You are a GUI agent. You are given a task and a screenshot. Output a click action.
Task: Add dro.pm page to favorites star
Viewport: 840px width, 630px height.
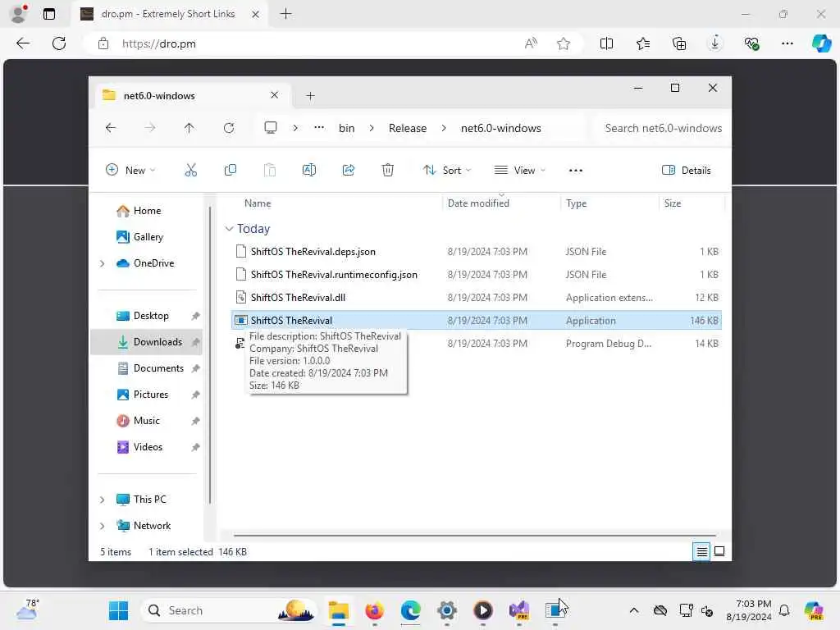point(563,43)
